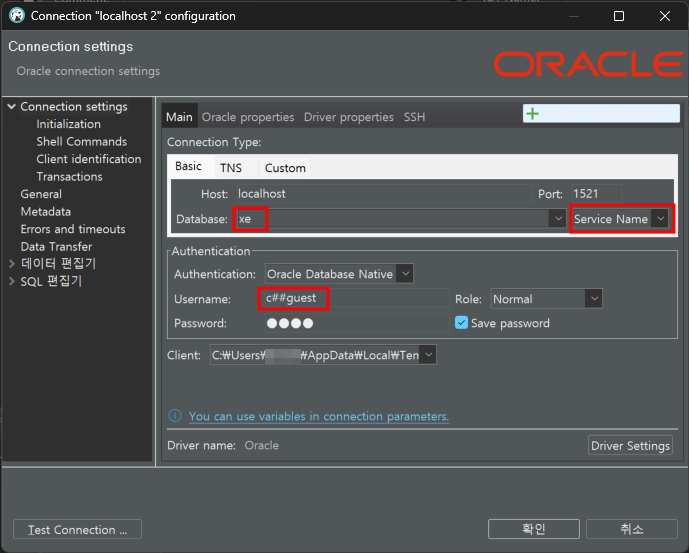The width and height of the screenshot is (689, 553).
Task: Open Driver Settings
Action: pyautogui.click(x=630, y=445)
